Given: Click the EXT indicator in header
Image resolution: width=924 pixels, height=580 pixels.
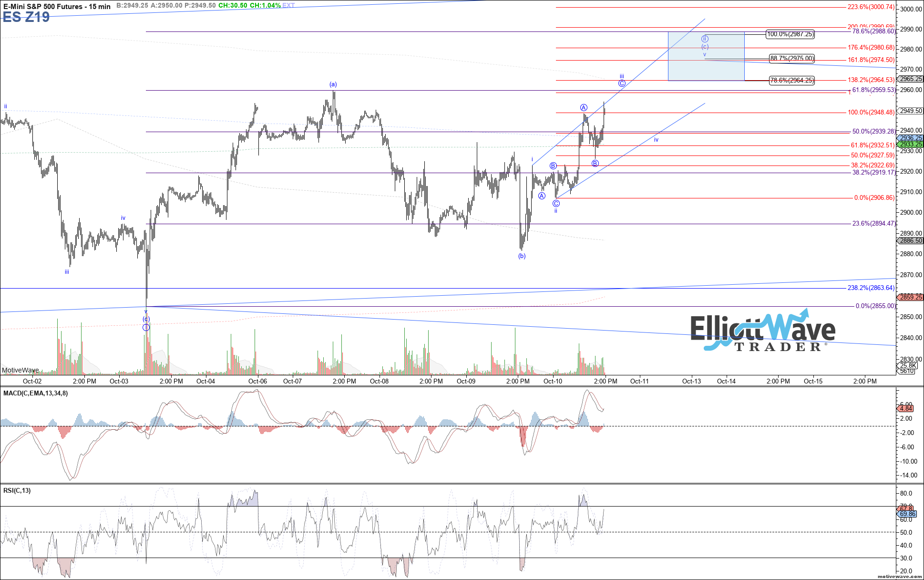Looking at the screenshot, I should pos(288,5).
